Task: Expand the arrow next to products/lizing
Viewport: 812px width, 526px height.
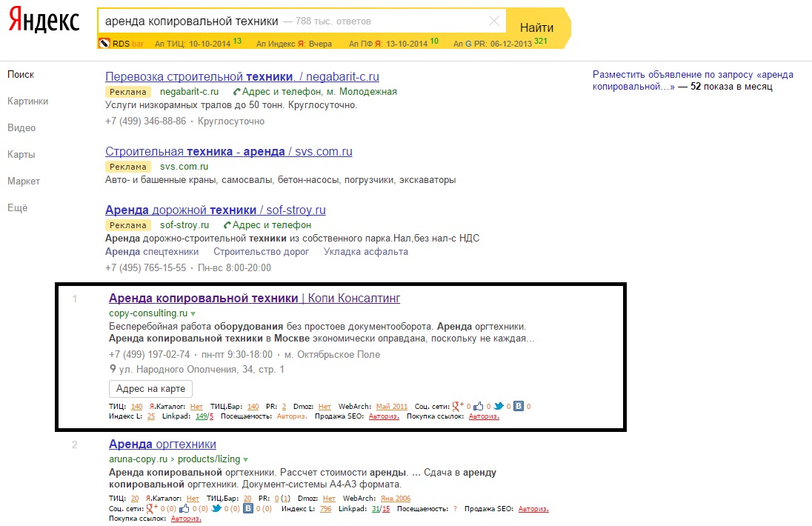Action: point(245,460)
